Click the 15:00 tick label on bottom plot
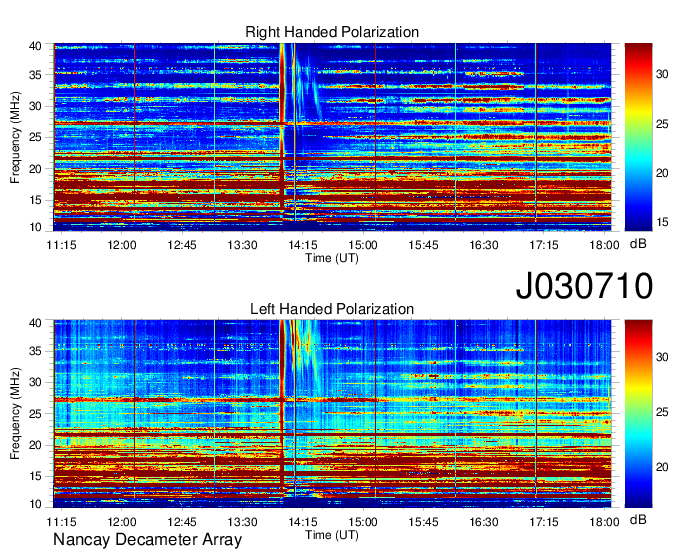This screenshot has height=552, width=680. [363, 522]
